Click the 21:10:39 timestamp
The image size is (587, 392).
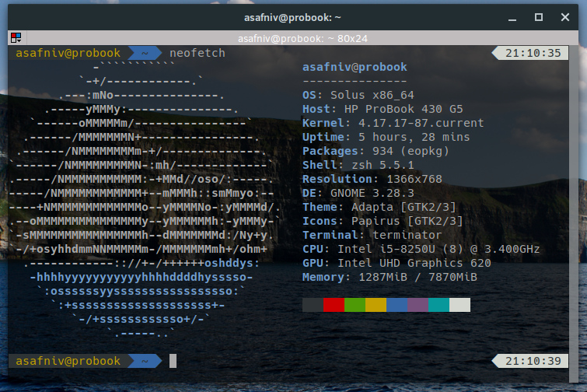533,361
